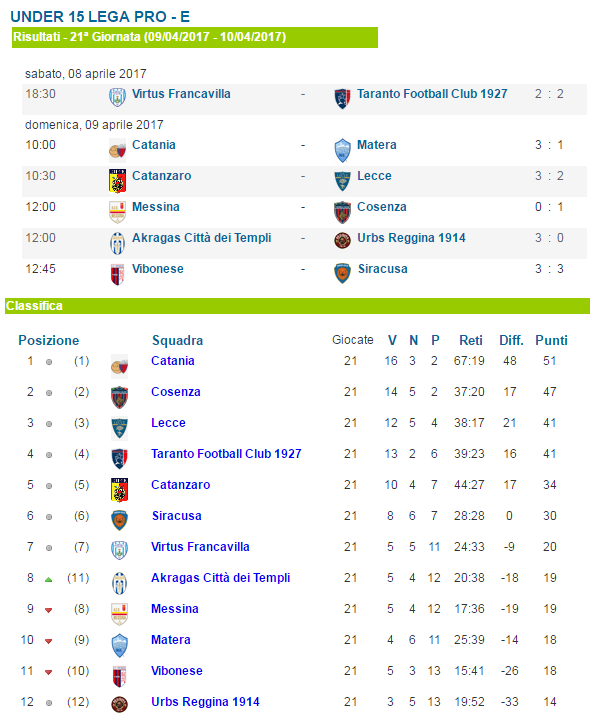
Task: Click the Risultati 21ª Giornata header bar
Action: [195, 37]
